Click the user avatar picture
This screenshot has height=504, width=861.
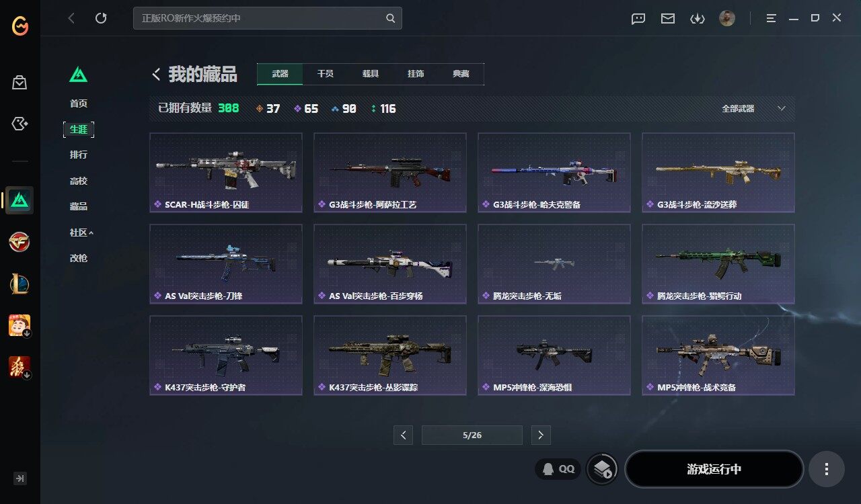pyautogui.click(x=726, y=18)
